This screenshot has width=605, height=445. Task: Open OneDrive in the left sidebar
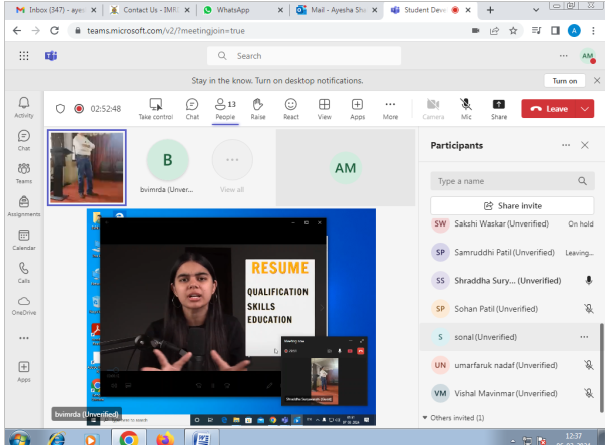coord(24,304)
